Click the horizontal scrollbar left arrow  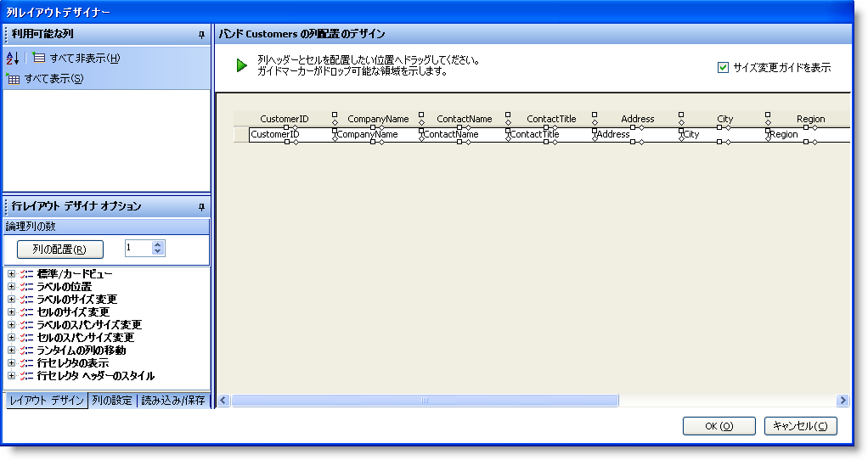coord(223,401)
